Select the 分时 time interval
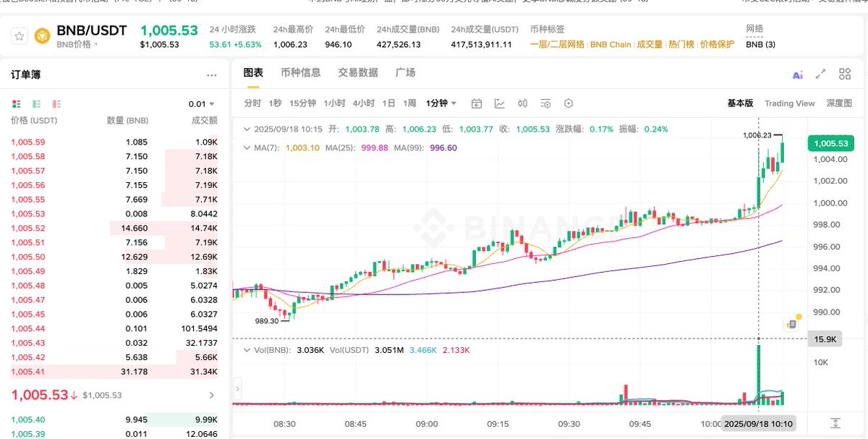This screenshot has height=439, width=868. [252, 103]
